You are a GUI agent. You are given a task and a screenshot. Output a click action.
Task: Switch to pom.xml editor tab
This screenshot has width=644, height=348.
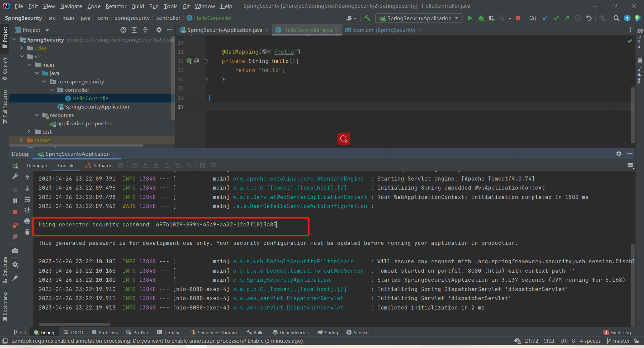point(384,30)
